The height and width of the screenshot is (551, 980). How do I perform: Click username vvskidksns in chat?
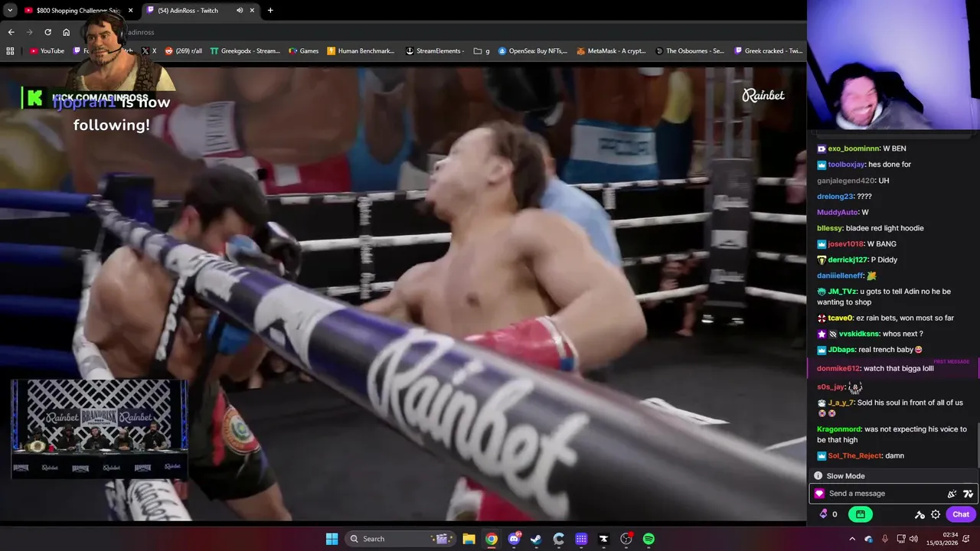(x=858, y=334)
